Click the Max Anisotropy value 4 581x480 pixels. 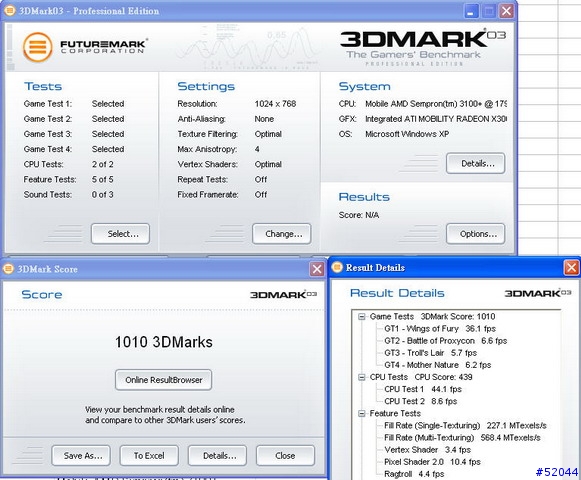click(257, 149)
